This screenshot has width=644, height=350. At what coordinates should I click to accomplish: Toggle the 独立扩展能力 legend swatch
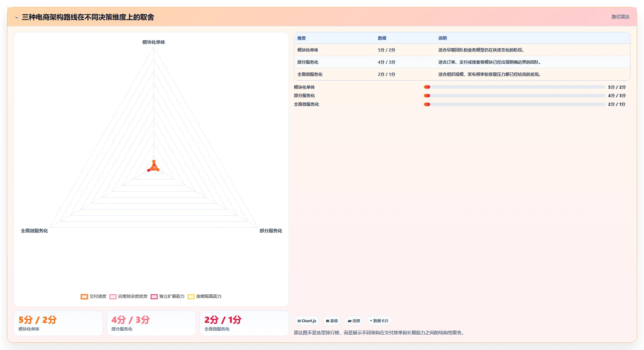[x=154, y=297]
